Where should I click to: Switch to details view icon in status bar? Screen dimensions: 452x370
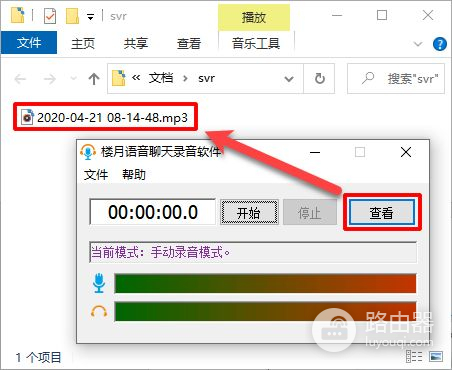(x=414, y=357)
